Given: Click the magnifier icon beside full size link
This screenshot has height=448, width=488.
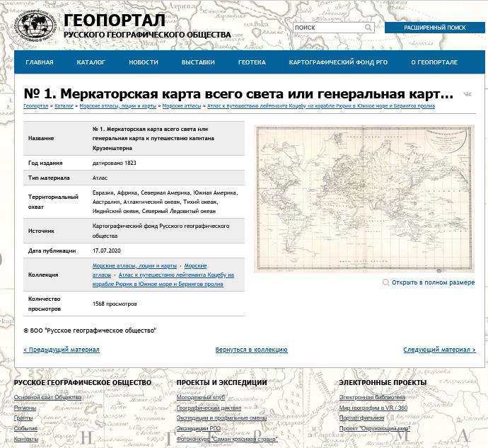Looking at the screenshot, I should point(385,282).
